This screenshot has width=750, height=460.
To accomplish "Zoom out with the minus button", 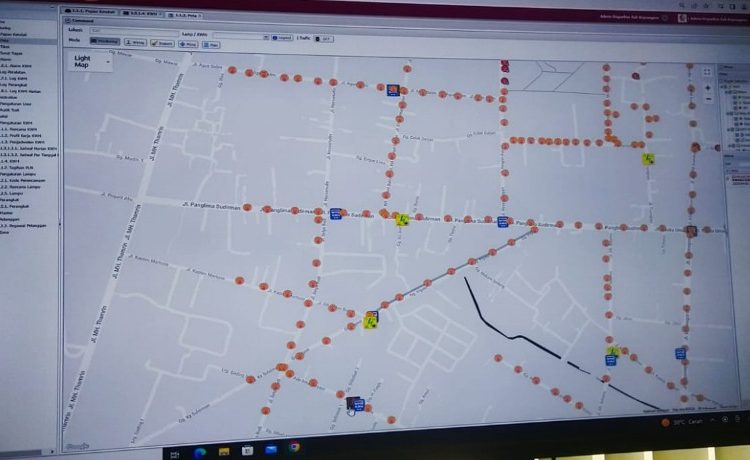I will coord(708,100).
